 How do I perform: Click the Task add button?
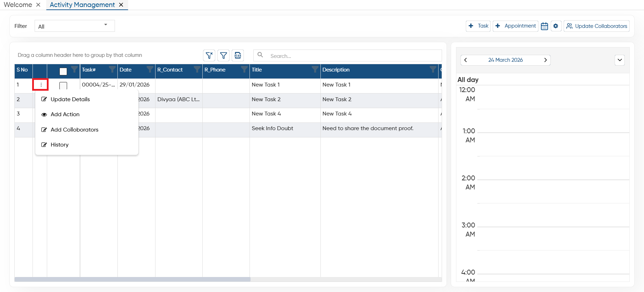click(478, 26)
